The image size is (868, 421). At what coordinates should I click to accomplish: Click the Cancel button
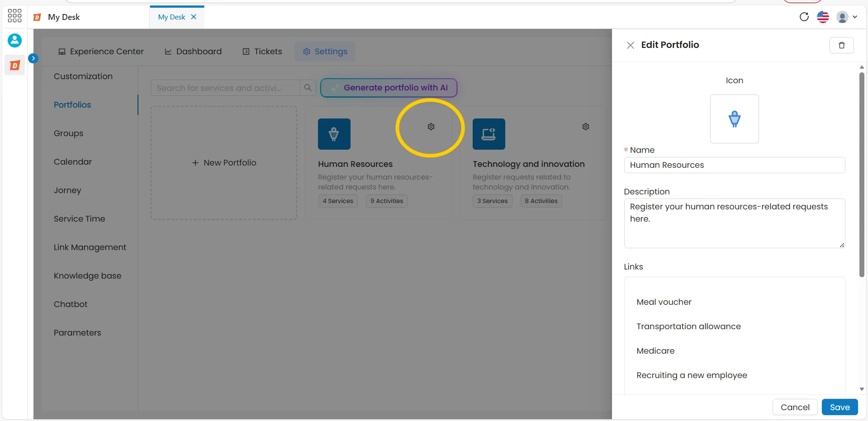[x=795, y=407]
